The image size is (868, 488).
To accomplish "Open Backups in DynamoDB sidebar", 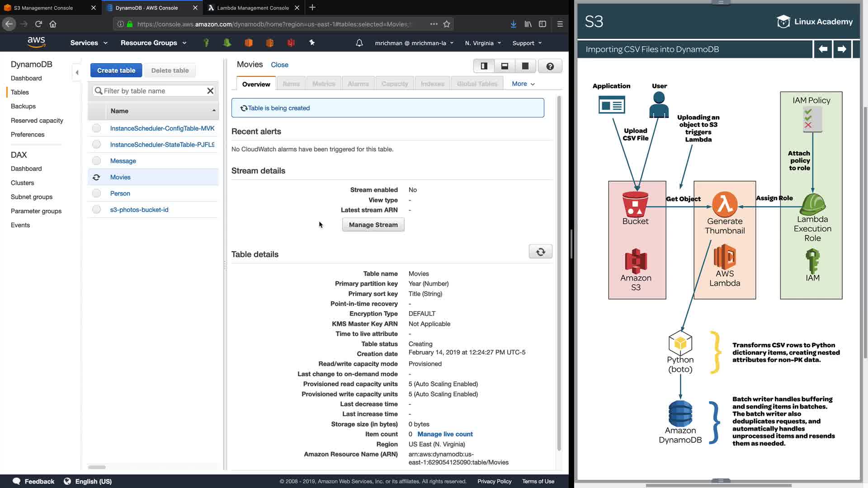I will tap(23, 106).
